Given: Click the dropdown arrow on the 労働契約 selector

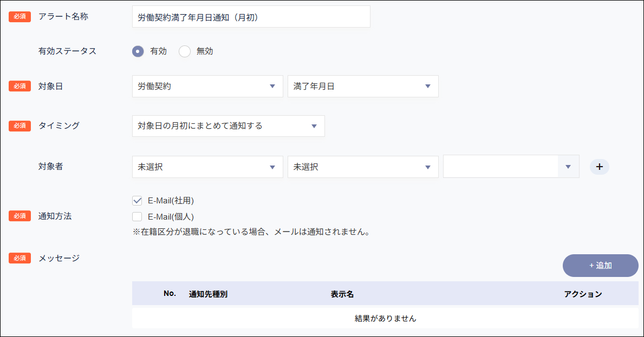Looking at the screenshot, I should (x=274, y=86).
